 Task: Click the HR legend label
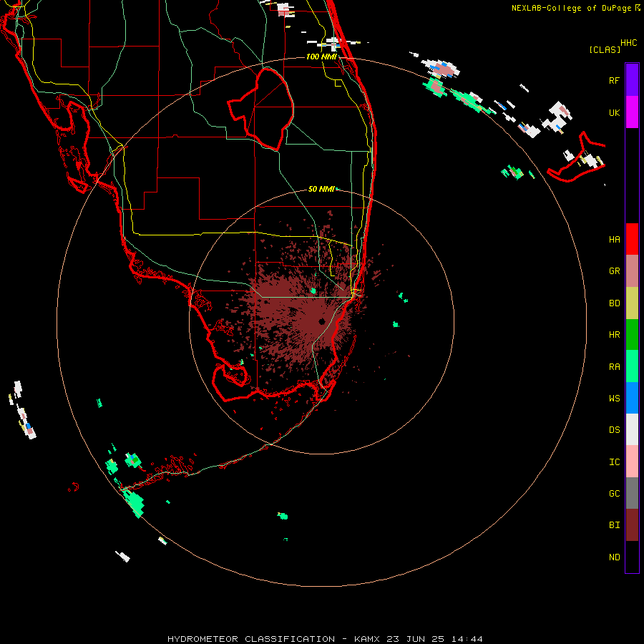614,335
